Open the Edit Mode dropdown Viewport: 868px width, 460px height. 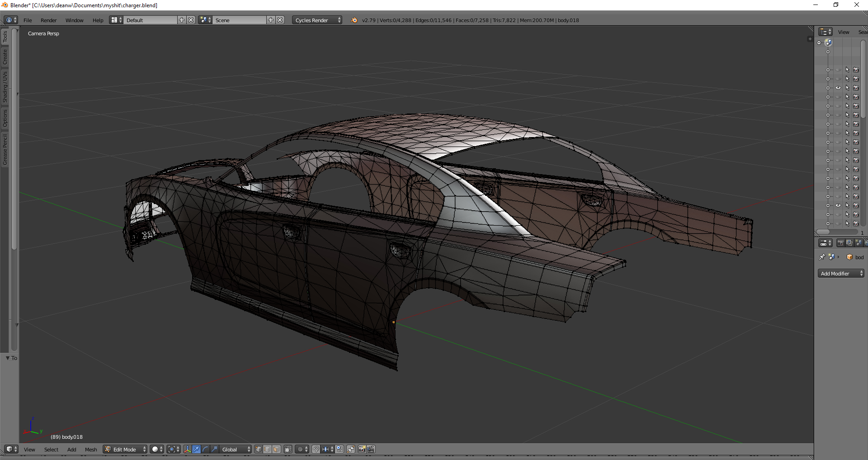125,449
